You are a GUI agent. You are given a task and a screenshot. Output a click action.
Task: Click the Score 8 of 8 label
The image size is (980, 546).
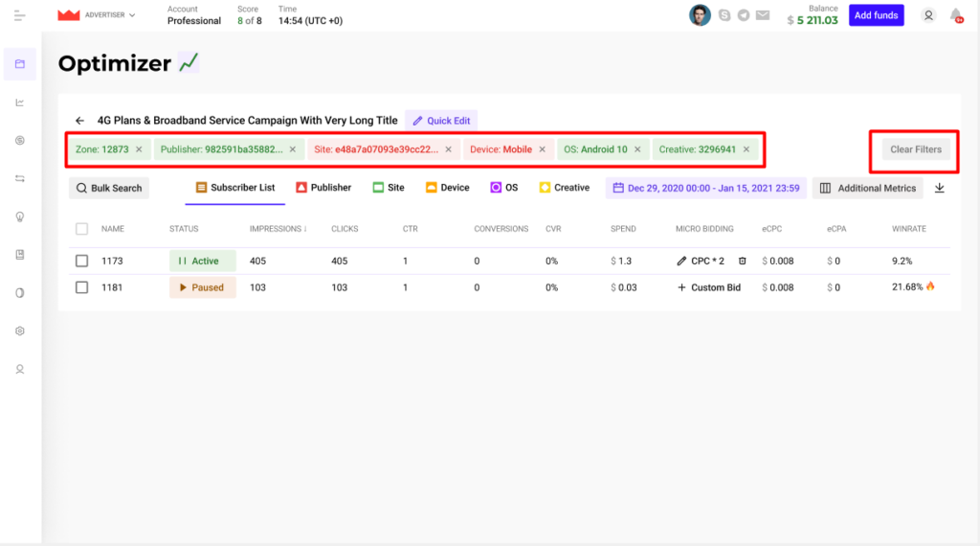[x=250, y=15]
